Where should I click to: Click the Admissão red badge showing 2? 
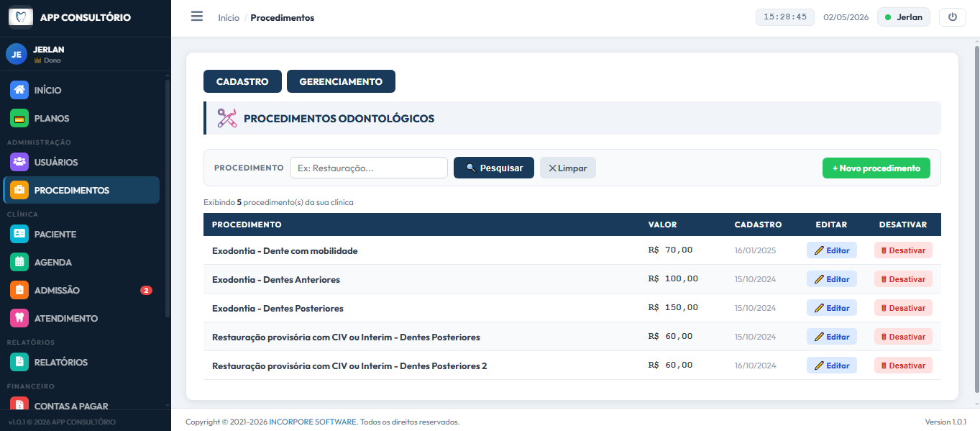point(146,291)
